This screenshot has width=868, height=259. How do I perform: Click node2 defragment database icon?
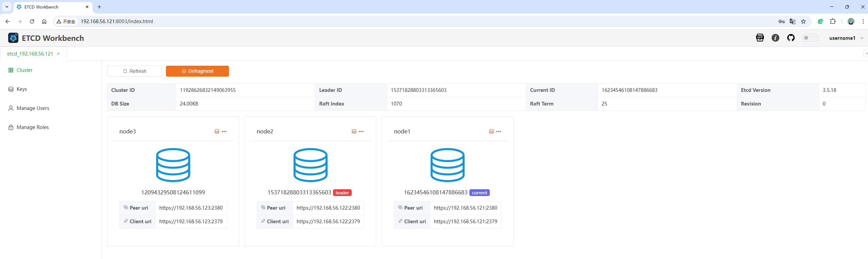tap(354, 131)
